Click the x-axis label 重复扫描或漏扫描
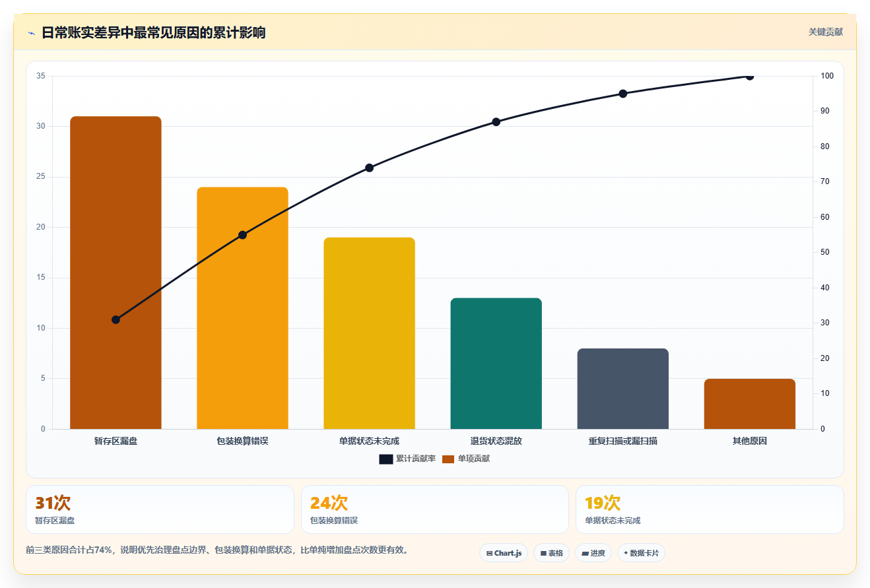Viewport: 870px width, 588px height. [x=623, y=441]
